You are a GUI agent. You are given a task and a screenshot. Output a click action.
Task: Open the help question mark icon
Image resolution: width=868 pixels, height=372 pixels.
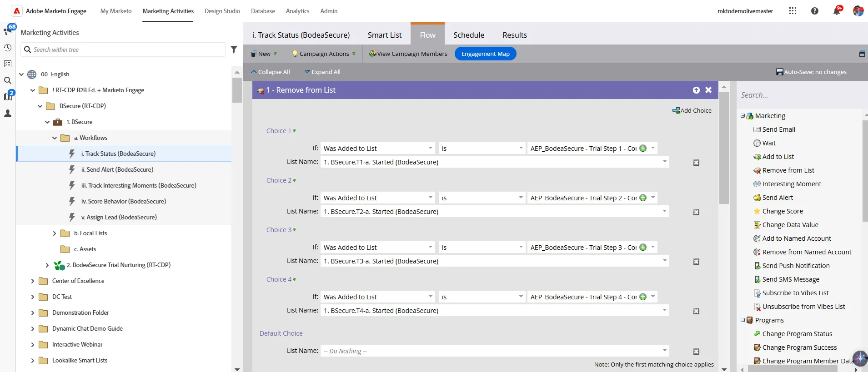click(x=815, y=11)
